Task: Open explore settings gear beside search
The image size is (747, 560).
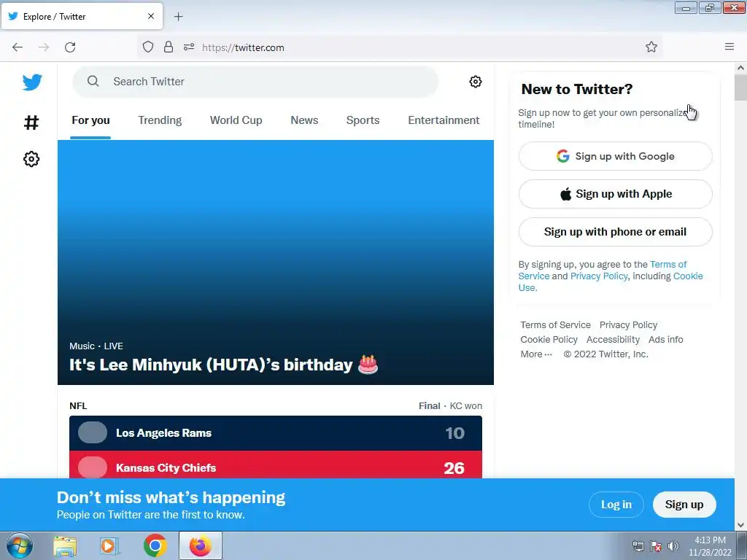Action: coord(475,82)
